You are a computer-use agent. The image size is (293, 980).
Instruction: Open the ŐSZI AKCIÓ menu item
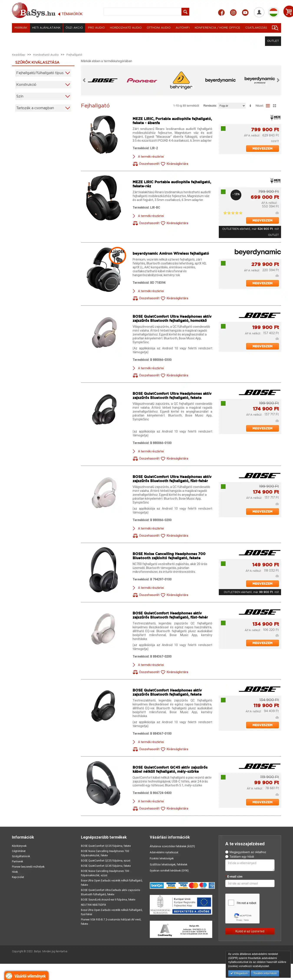(74, 28)
